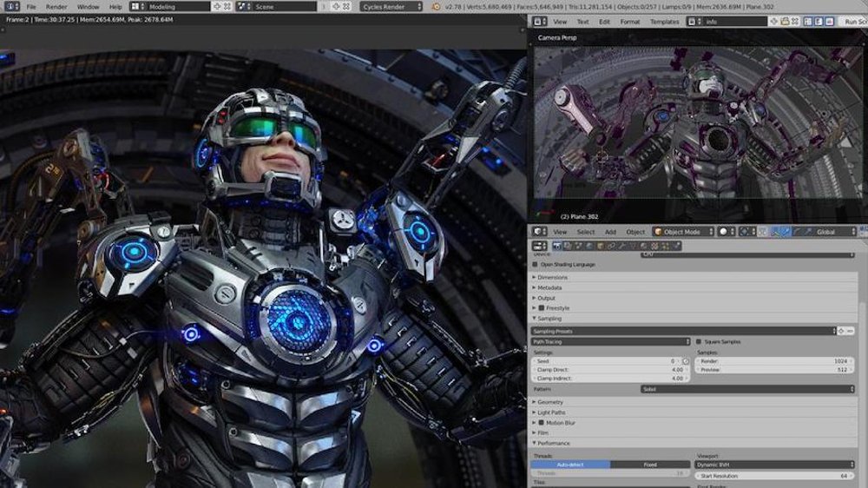Toggle the Square Samples checkbox
The width and height of the screenshot is (868, 488).
coord(699,341)
